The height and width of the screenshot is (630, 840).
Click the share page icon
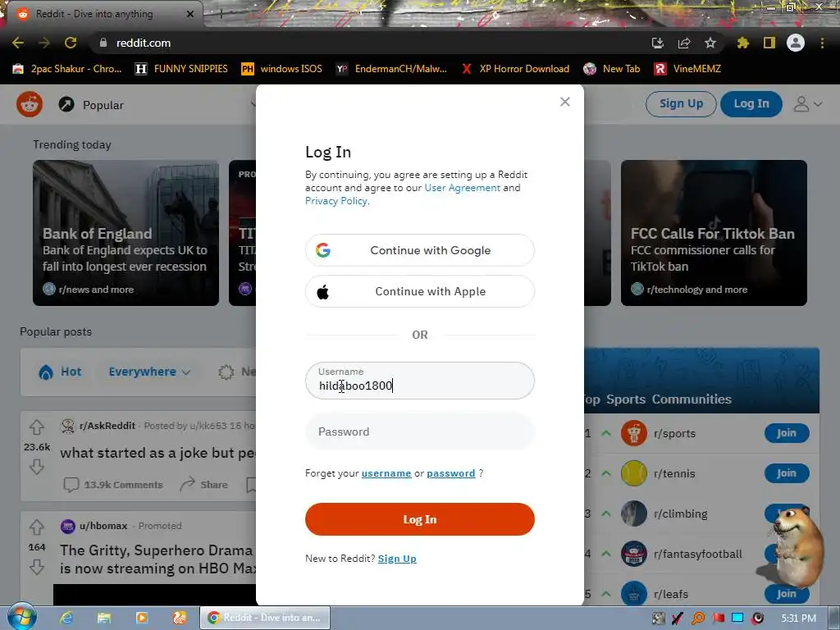[x=684, y=43]
